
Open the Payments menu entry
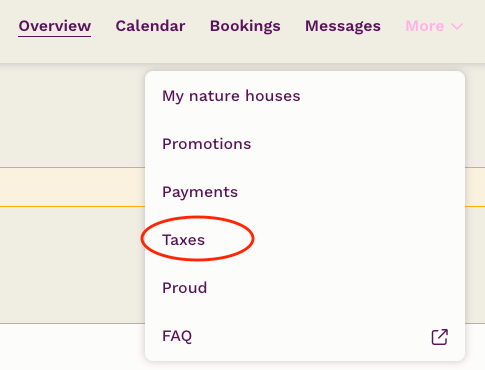point(200,192)
